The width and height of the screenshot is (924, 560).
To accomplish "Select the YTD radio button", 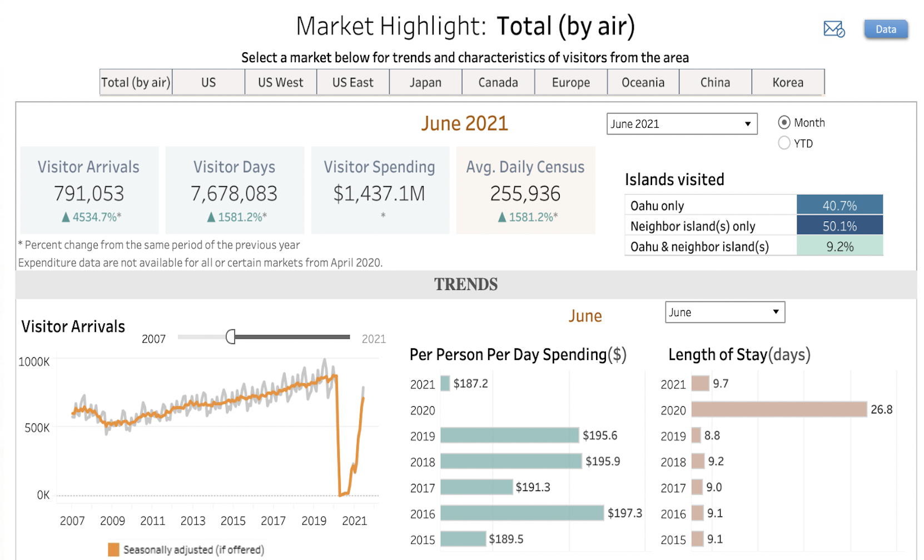I will click(784, 143).
